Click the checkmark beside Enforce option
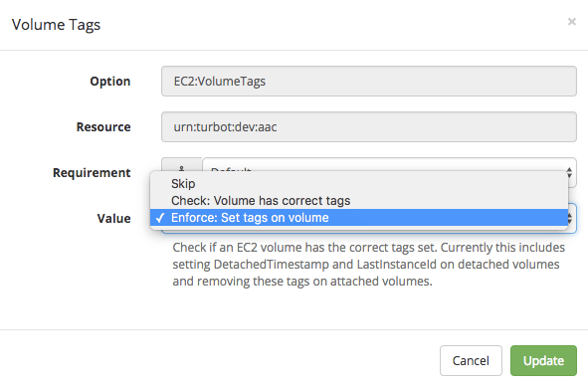This screenshot has width=588, height=388. (x=160, y=218)
